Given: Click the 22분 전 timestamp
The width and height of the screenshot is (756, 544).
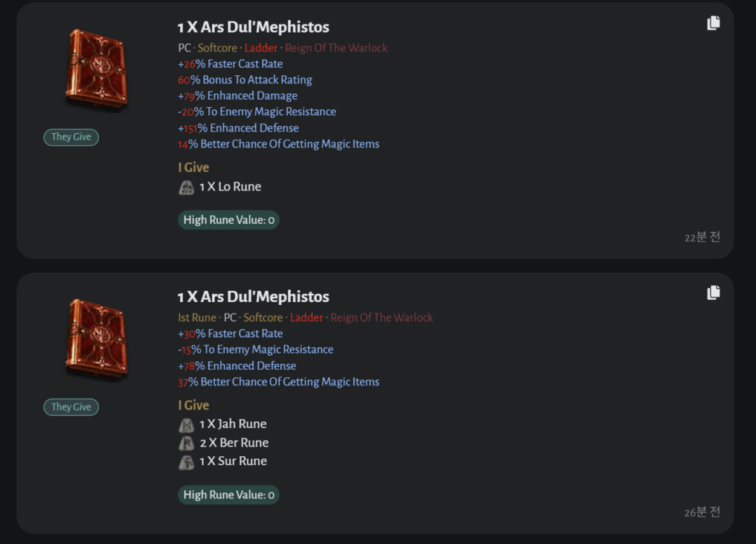Looking at the screenshot, I should pyautogui.click(x=702, y=237).
